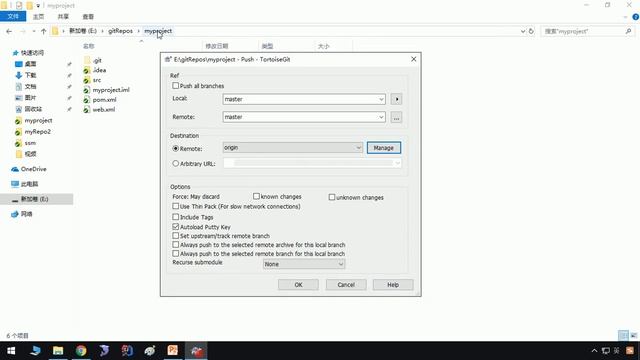Launch Chrome from the taskbar
Image resolution: width=640 pixels, height=360 pixels.
pyautogui.click(x=81, y=351)
